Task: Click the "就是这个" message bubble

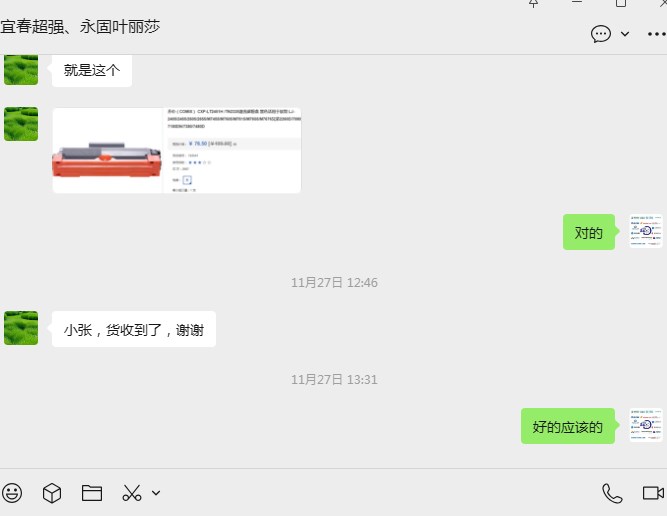Action: (x=92, y=70)
